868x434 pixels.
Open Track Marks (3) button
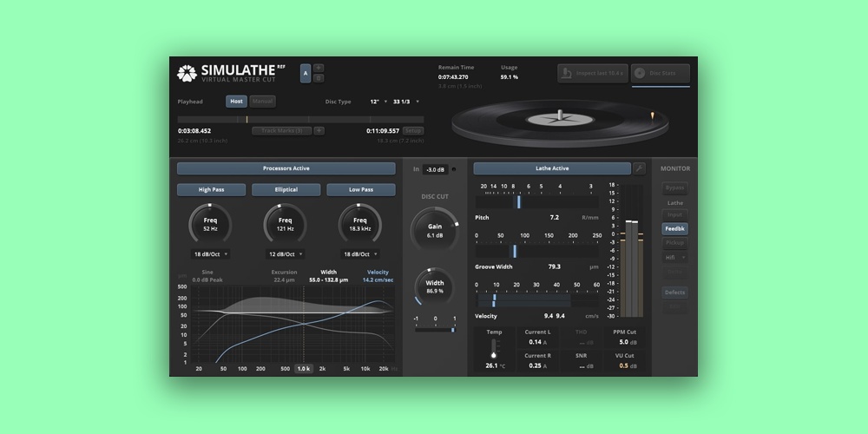(x=282, y=131)
